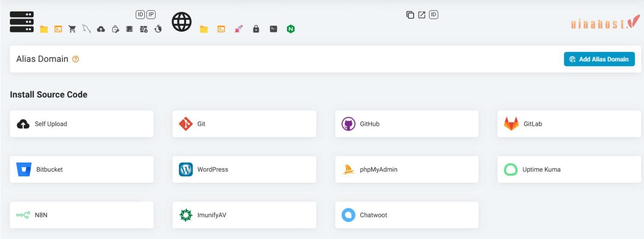Click the large server rack icon
The width and height of the screenshot is (644, 239).
coord(22,22)
